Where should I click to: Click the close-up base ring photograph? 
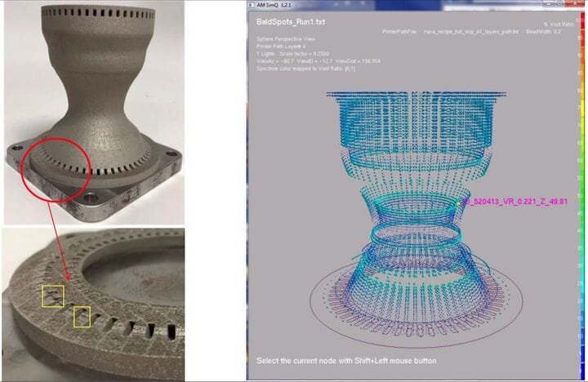coord(92,304)
